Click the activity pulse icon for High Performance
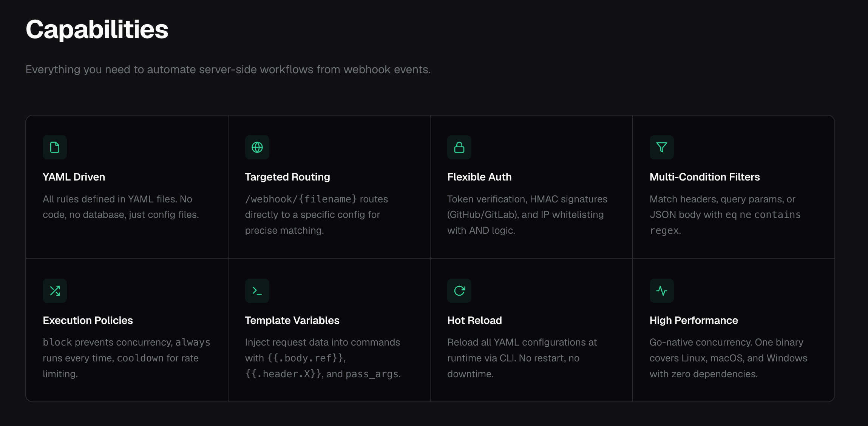 pos(662,291)
